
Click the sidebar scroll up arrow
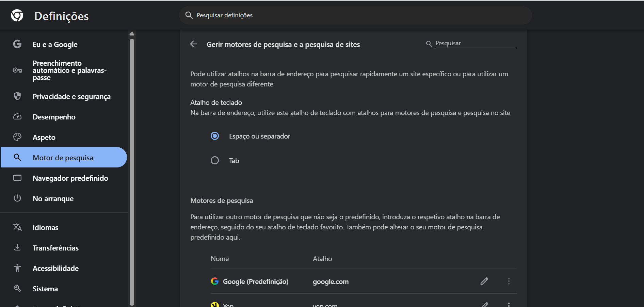tap(132, 34)
